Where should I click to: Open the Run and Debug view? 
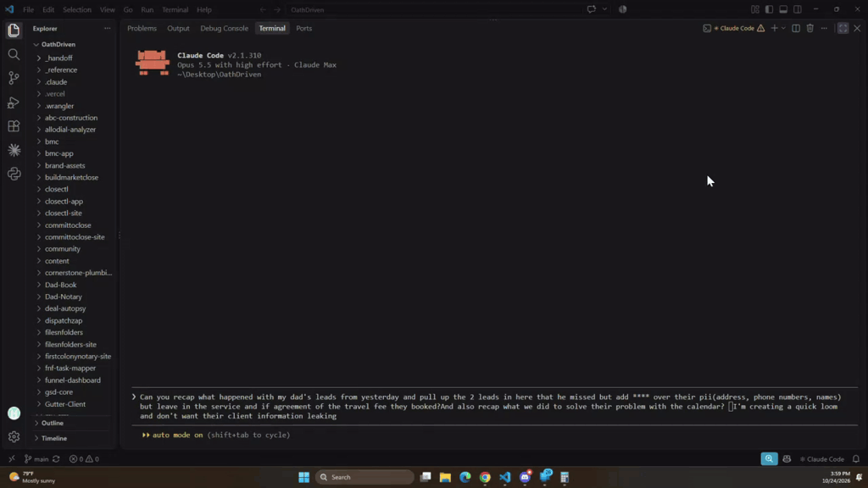(14, 103)
